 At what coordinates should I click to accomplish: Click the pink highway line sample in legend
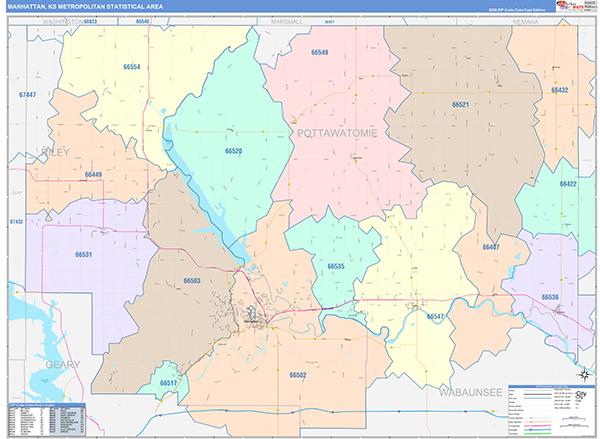[x=538, y=426]
